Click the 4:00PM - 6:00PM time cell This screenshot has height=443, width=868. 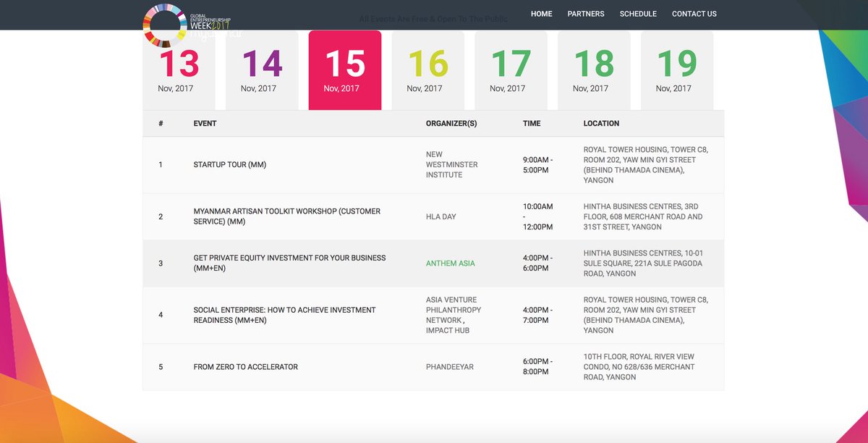tap(538, 263)
